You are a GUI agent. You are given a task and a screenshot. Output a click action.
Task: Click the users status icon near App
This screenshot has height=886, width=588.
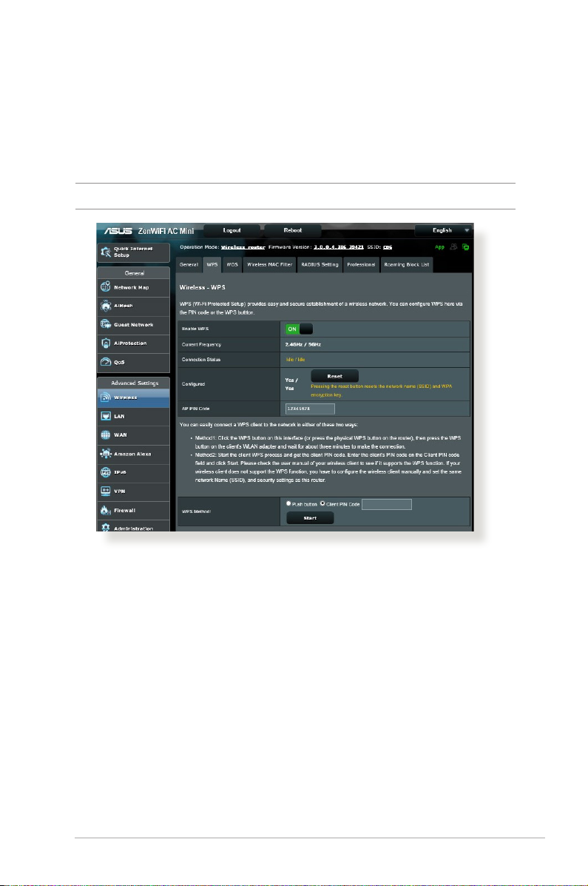point(453,247)
